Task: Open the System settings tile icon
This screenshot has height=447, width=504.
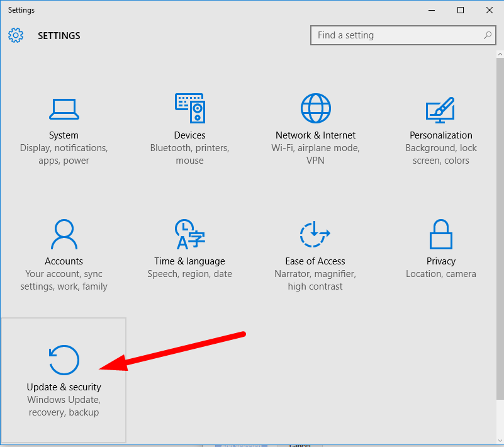Action: point(64,108)
